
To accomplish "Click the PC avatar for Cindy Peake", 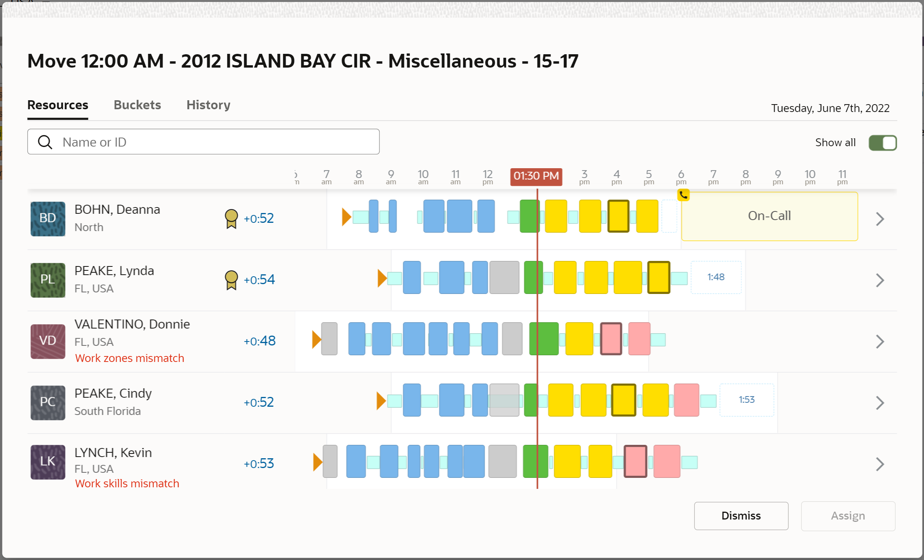I will click(48, 402).
